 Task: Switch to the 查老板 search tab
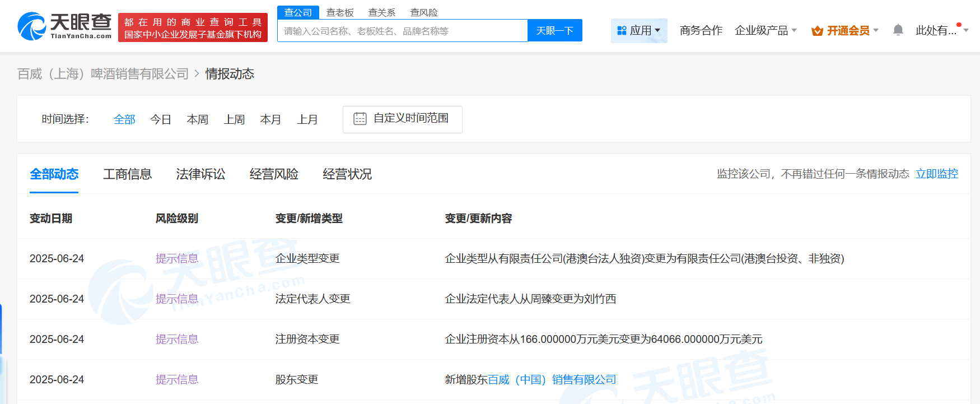340,12
